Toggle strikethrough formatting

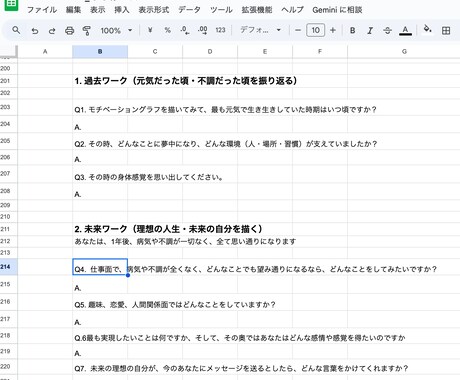pos(387,31)
